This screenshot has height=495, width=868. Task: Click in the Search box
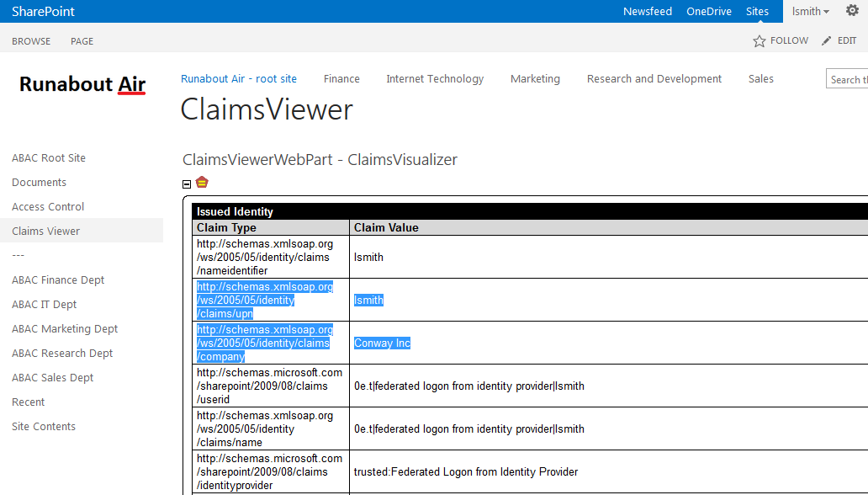click(x=847, y=79)
